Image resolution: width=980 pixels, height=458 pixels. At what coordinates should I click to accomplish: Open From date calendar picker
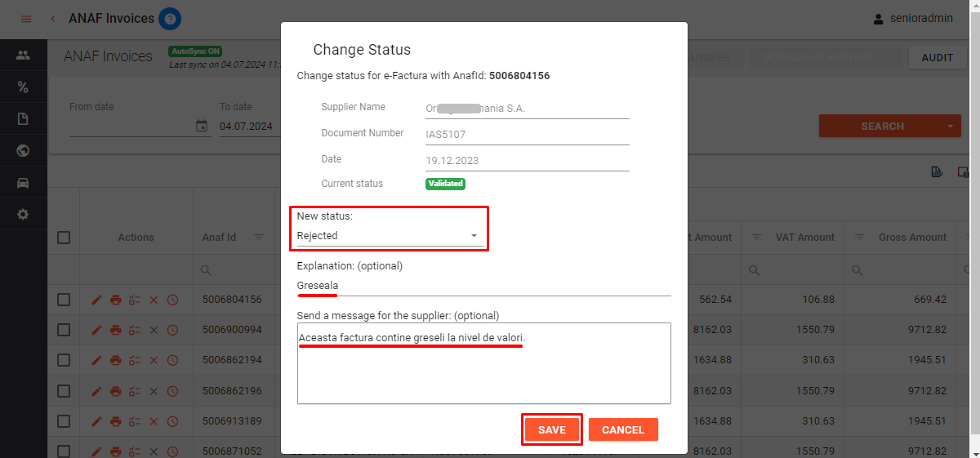(202, 126)
